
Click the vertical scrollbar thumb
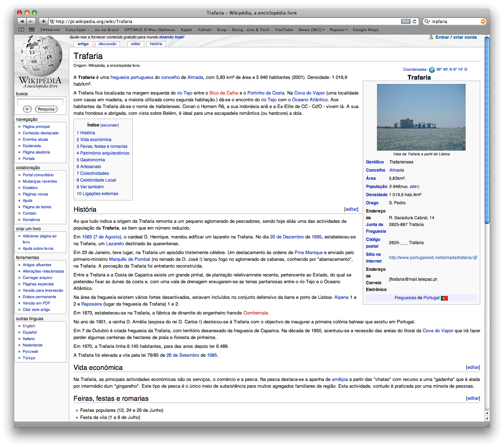point(487,130)
